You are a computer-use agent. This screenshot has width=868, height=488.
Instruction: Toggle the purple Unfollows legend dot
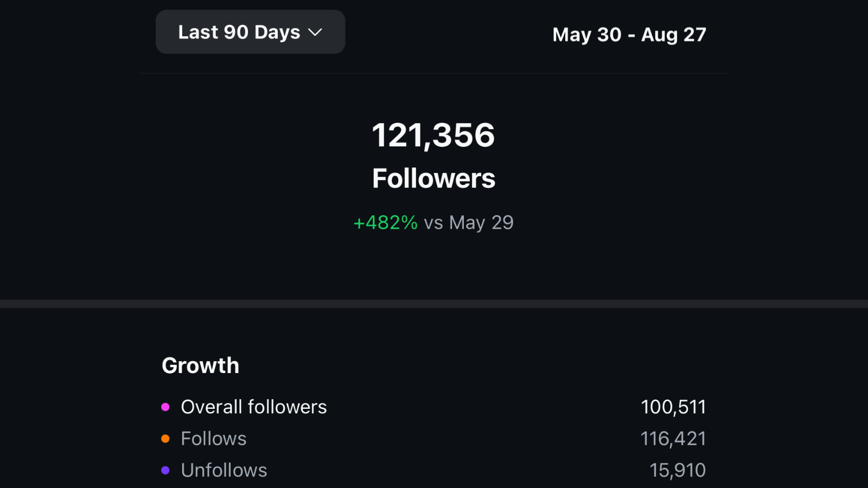165,470
